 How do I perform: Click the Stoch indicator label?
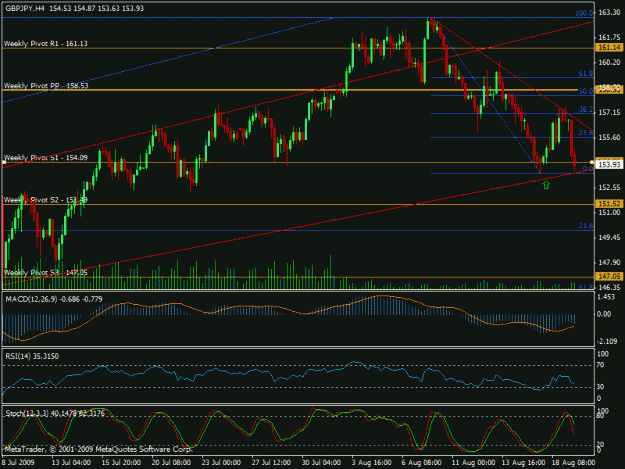click(55, 414)
